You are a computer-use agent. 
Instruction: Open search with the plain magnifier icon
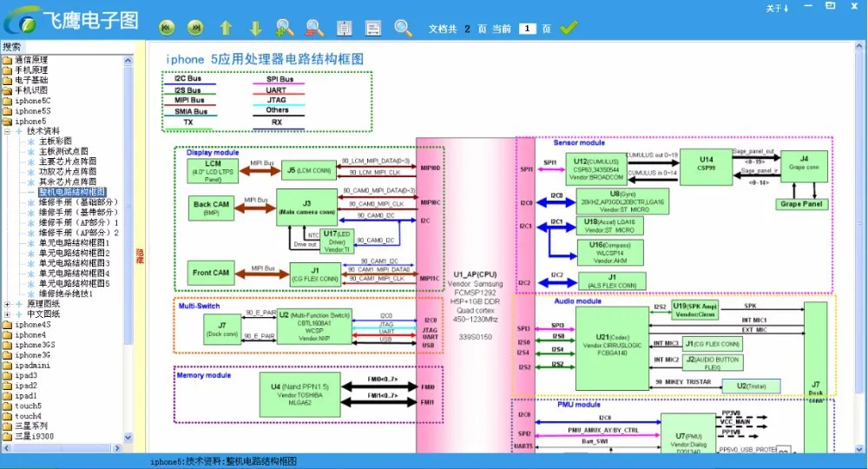pyautogui.click(x=403, y=28)
